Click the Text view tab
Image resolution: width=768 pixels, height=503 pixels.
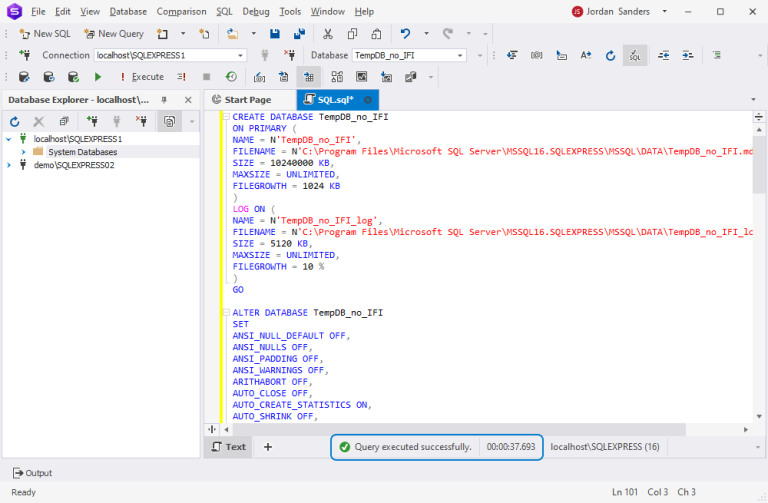229,447
